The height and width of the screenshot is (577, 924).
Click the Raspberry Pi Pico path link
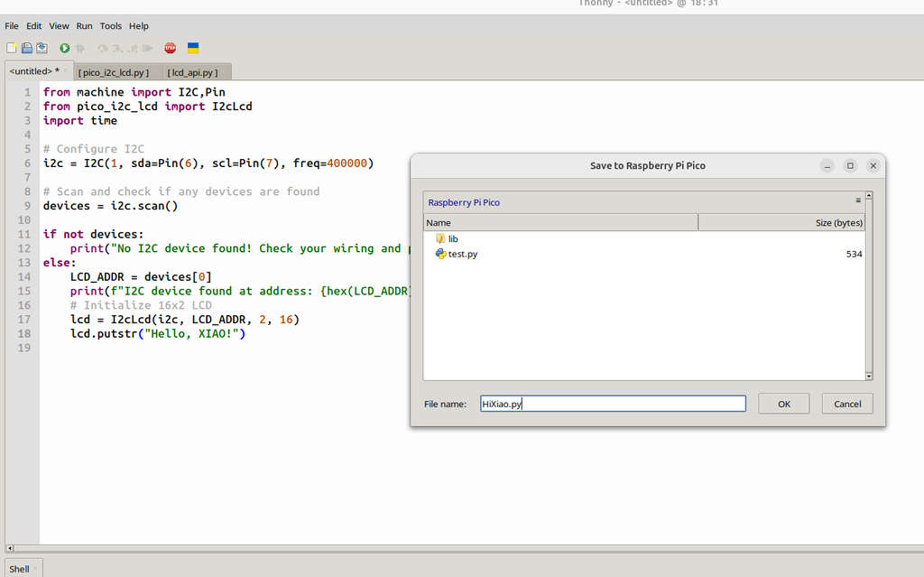(464, 202)
